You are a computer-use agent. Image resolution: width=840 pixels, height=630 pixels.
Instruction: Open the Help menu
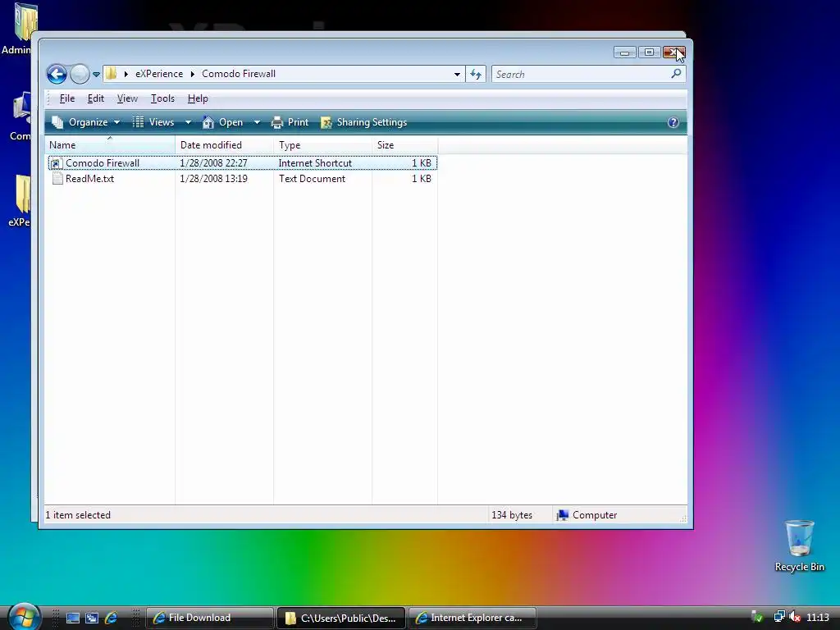pos(198,98)
